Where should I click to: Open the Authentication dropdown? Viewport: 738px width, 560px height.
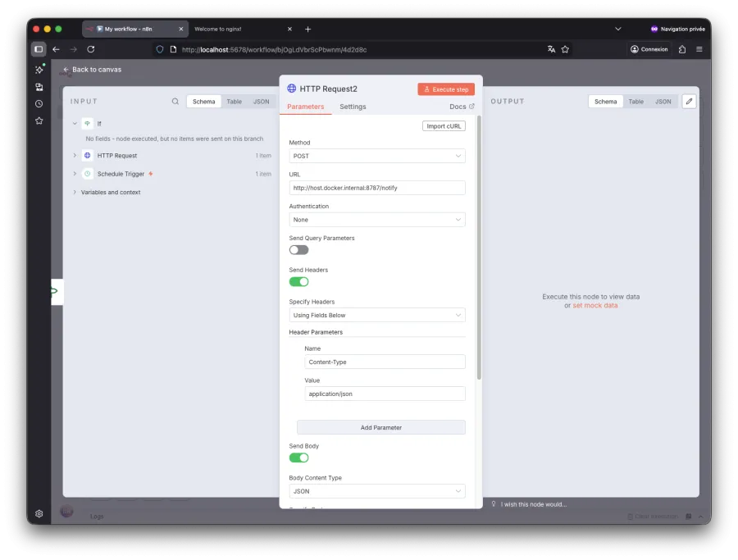376,220
